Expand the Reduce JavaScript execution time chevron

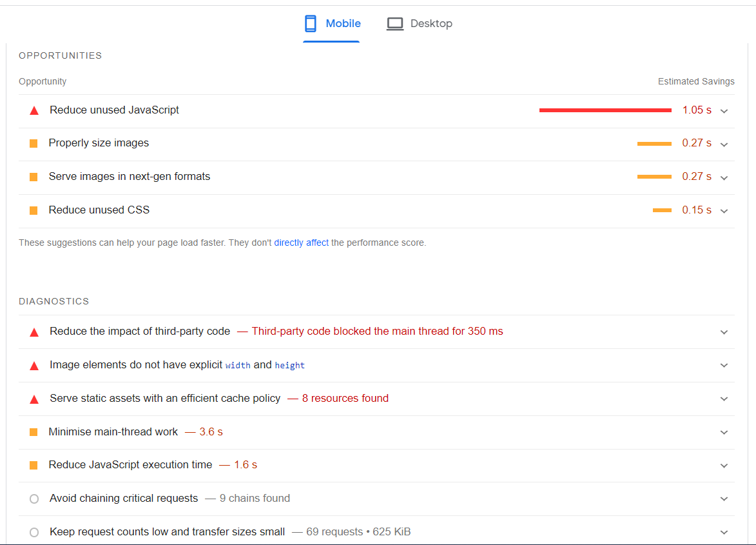pos(724,466)
